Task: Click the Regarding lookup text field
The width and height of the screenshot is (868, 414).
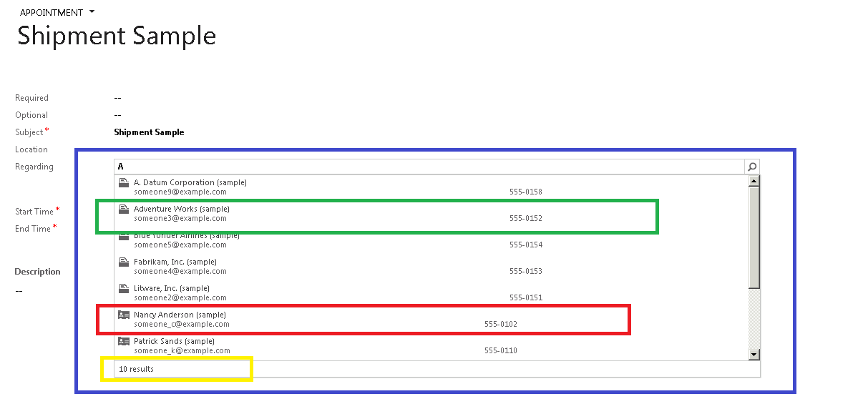Action: pyautogui.click(x=429, y=167)
